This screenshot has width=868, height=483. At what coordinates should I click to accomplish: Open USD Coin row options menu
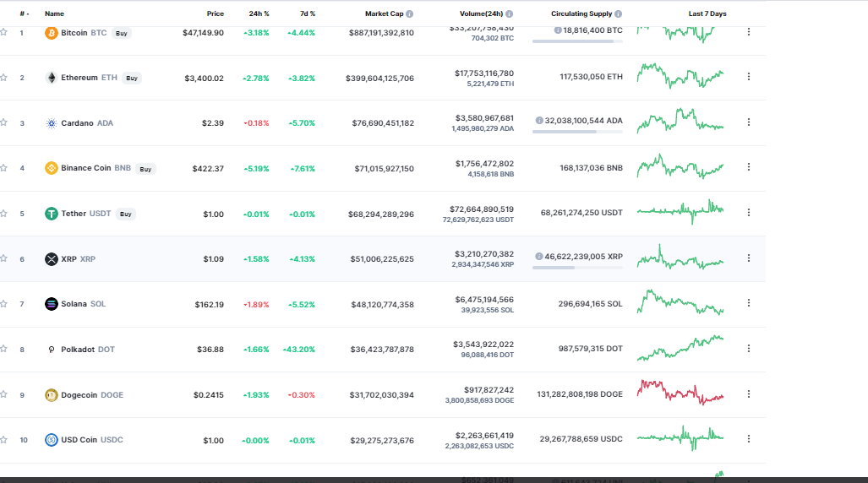[x=749, y=438]
